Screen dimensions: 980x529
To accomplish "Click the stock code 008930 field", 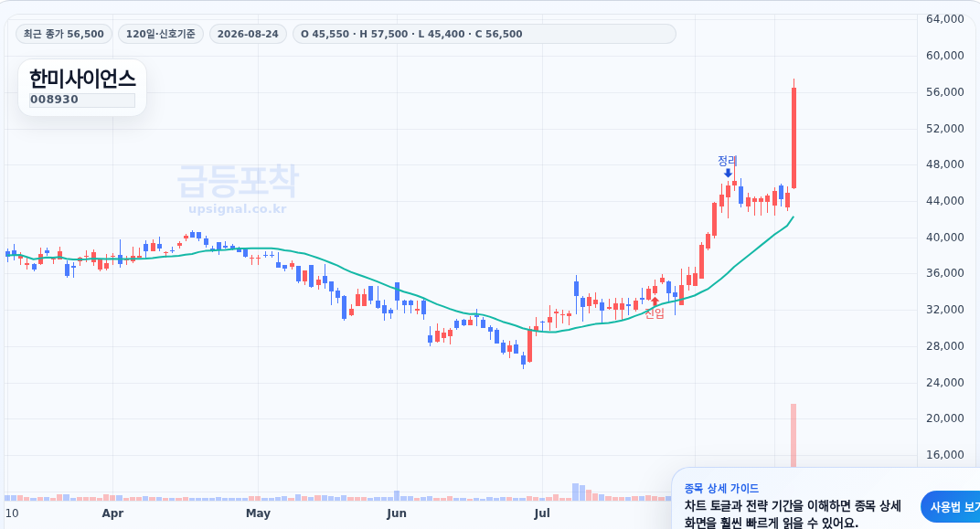I will 82,100.
